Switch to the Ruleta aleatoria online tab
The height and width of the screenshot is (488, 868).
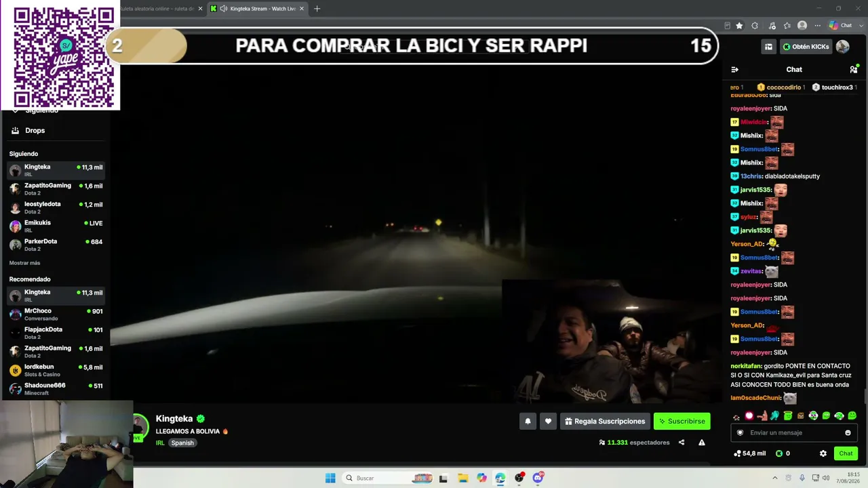(x=161, y=9)
